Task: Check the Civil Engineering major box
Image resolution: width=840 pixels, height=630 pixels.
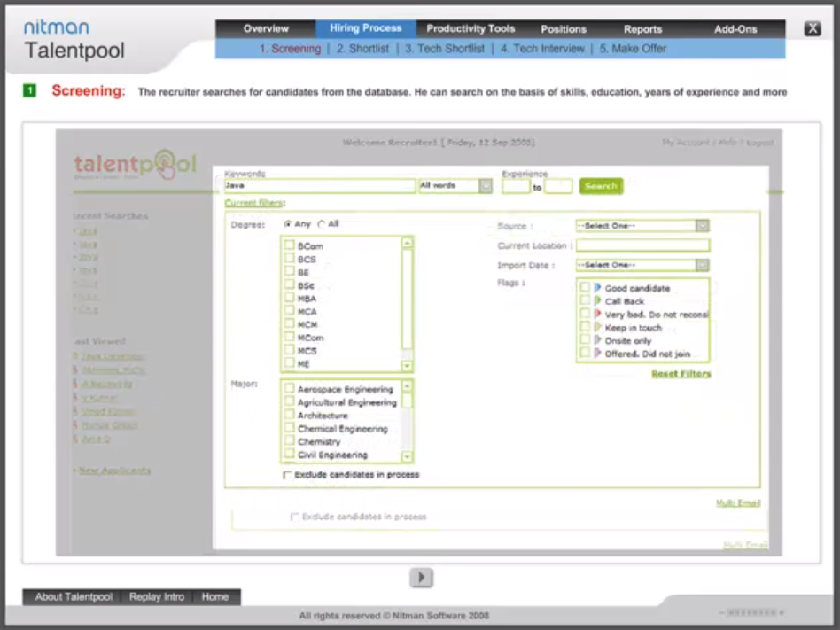Action: pos(290,454)
